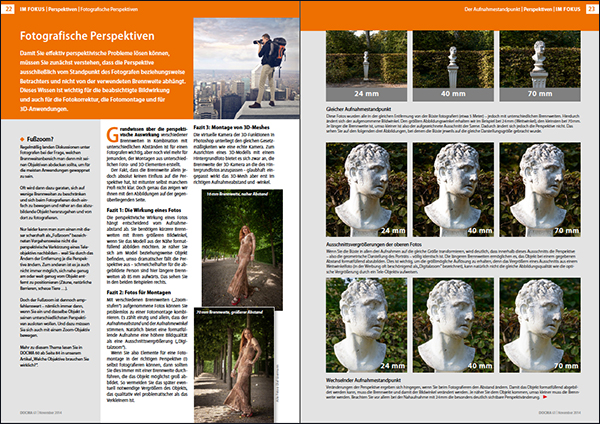This screenshot has height=424, width=600.
Task: Click the large orange drop cap G
Action: pyautogui.click(x=112, y=135)
